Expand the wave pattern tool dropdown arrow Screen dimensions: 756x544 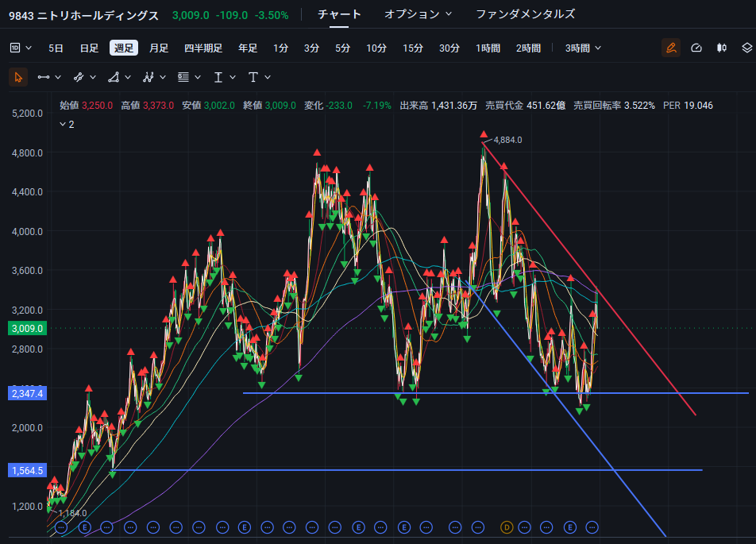(x=163, y=77)
